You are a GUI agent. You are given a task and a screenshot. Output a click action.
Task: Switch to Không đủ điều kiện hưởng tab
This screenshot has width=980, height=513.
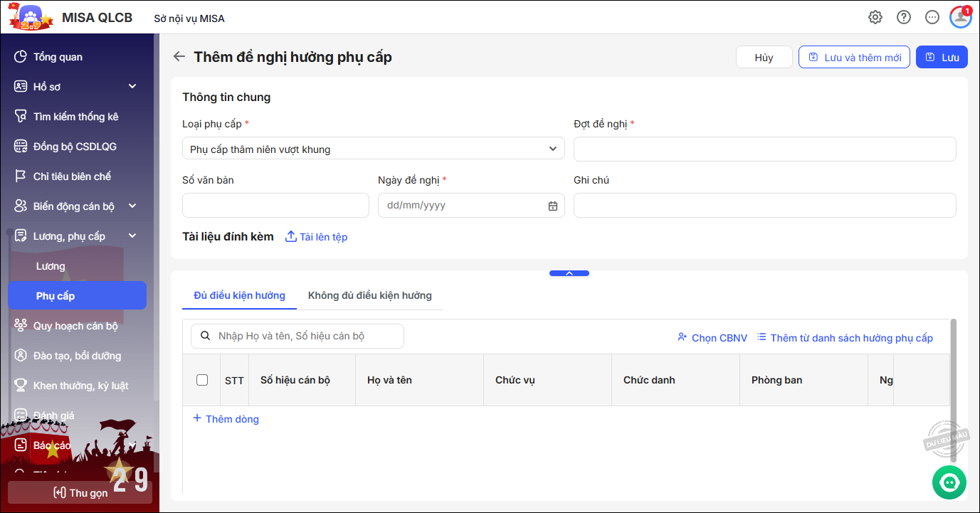point(369,295)
